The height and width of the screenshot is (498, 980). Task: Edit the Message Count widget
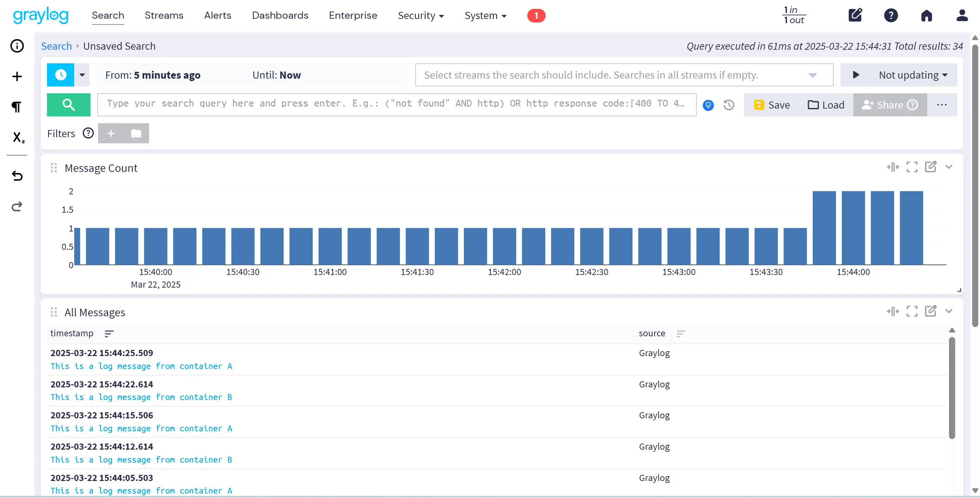tap(931, 167)
